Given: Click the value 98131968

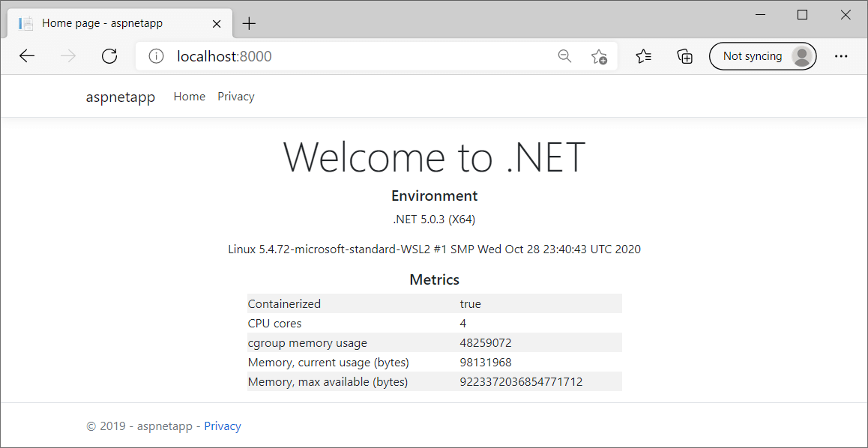Looking at the screenshot, I should (x=486, y=363).
